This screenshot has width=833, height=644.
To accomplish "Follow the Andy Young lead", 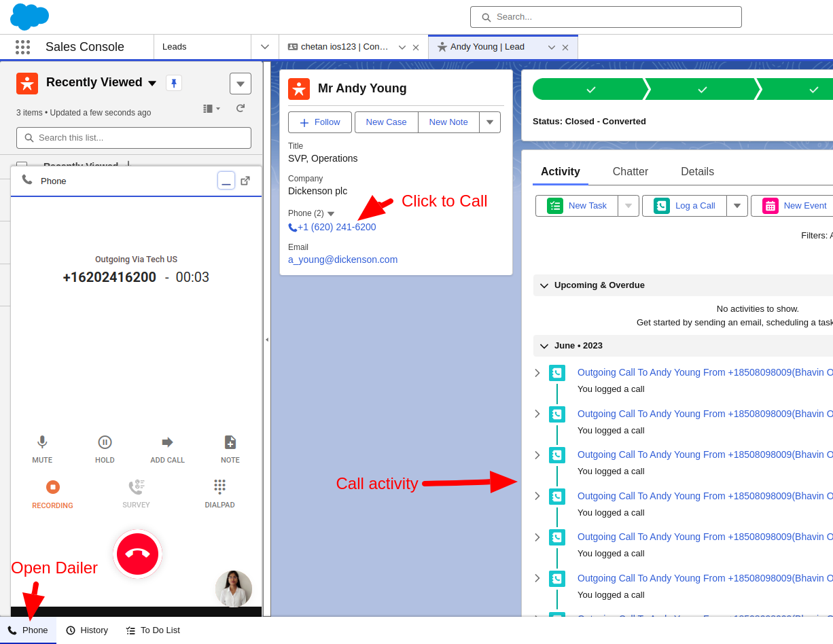I will (x=320, y=122).
